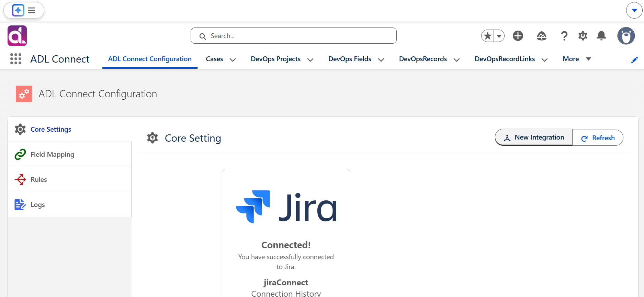This screenshot has height=297, width=644.
Task: Click the notifications bell icon
Action: [601, 36]
